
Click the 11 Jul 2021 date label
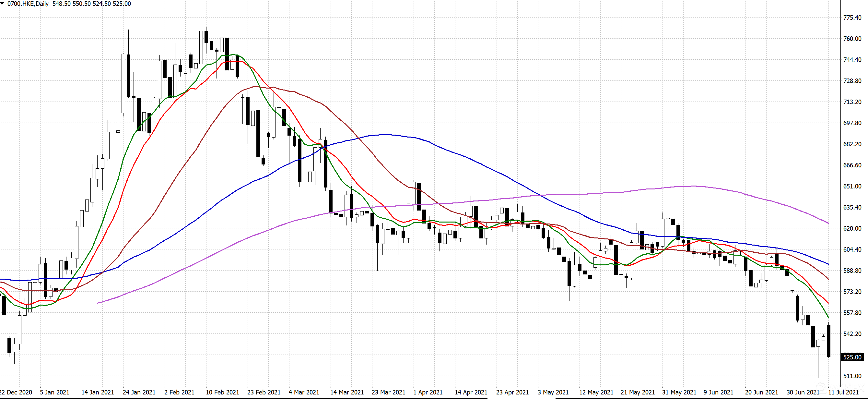point(843,392)
